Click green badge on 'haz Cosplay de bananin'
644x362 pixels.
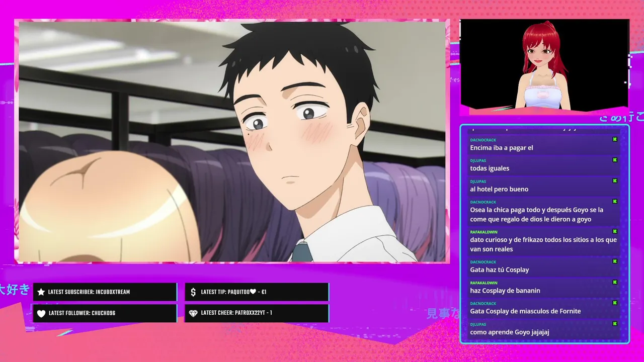[x=615, y=283]
